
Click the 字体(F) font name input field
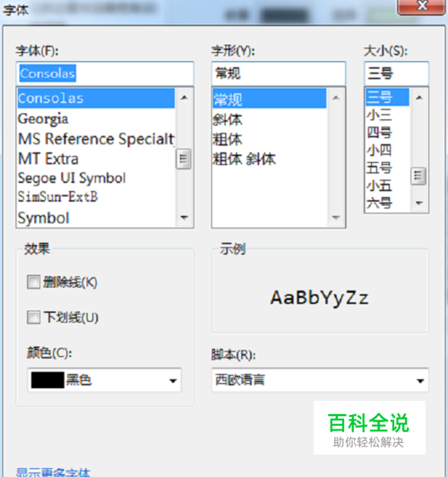(x=105, y=74)
